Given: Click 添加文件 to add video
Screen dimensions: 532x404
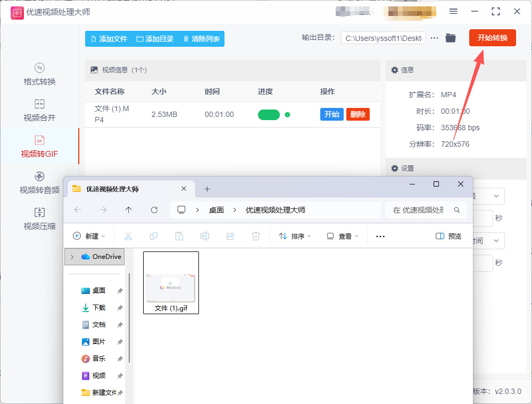Looking at the screenshot, I should point(109,39).
